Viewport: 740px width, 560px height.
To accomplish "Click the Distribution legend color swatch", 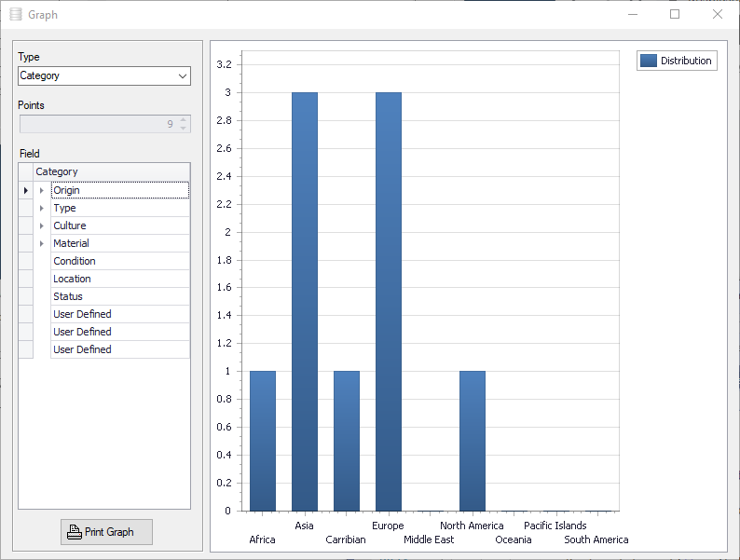I will (649, 61).
